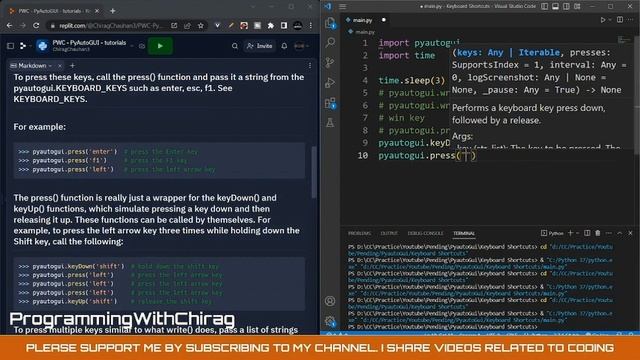This screenshot has width=640, height=360.
Task: Click unsaved dot on main.py tab
Action: point(384,20)
